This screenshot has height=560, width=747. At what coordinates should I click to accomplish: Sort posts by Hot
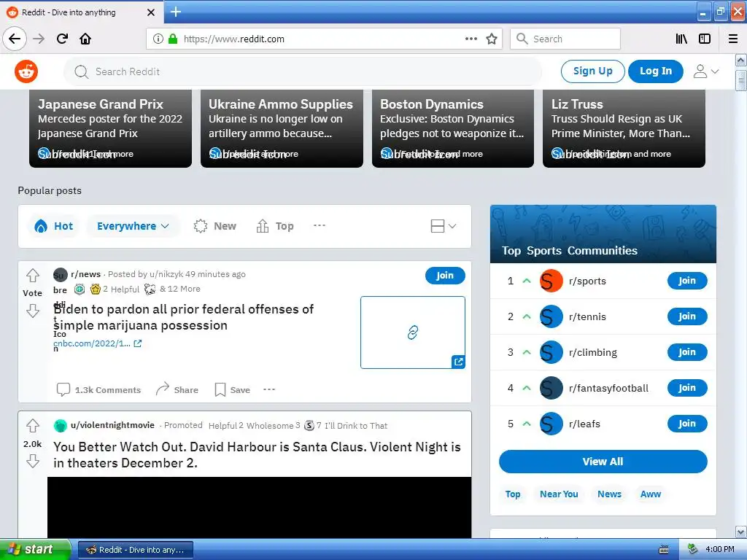(x=53, y=226)
